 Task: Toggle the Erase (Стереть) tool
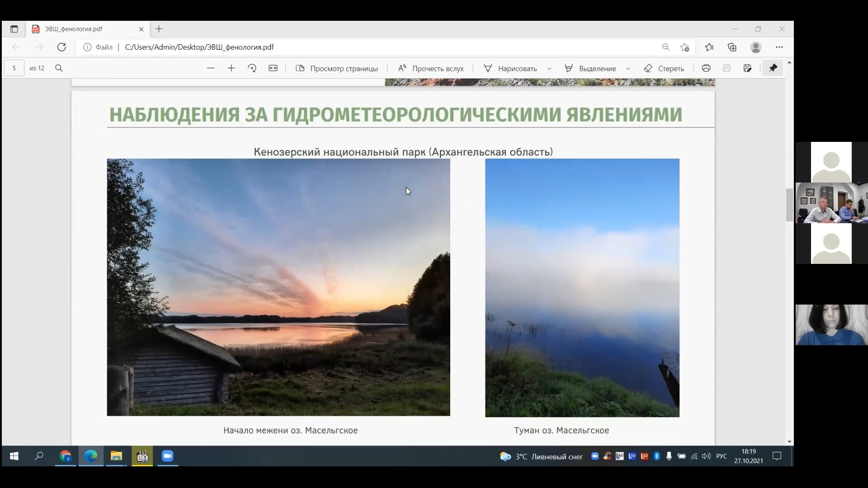(664, 68)
